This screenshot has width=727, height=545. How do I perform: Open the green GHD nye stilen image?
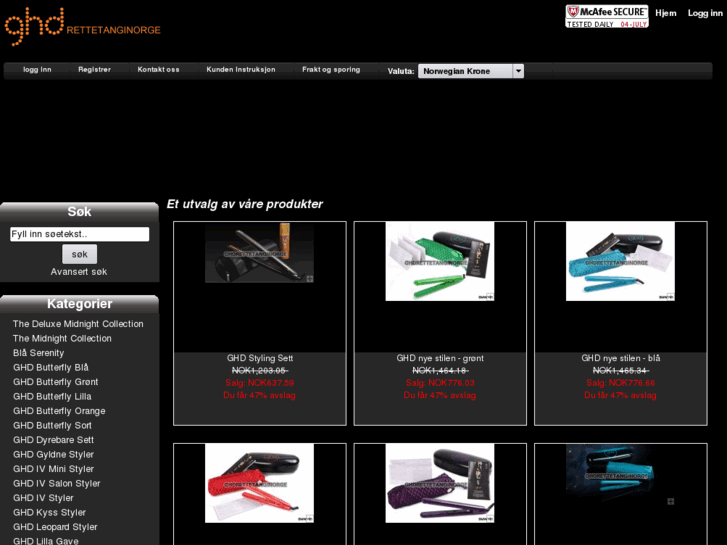pos(440,261)
